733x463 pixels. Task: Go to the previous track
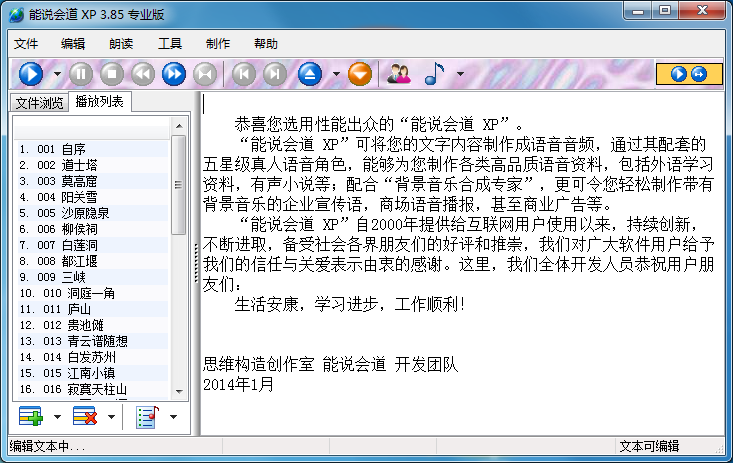coord(244,74)
